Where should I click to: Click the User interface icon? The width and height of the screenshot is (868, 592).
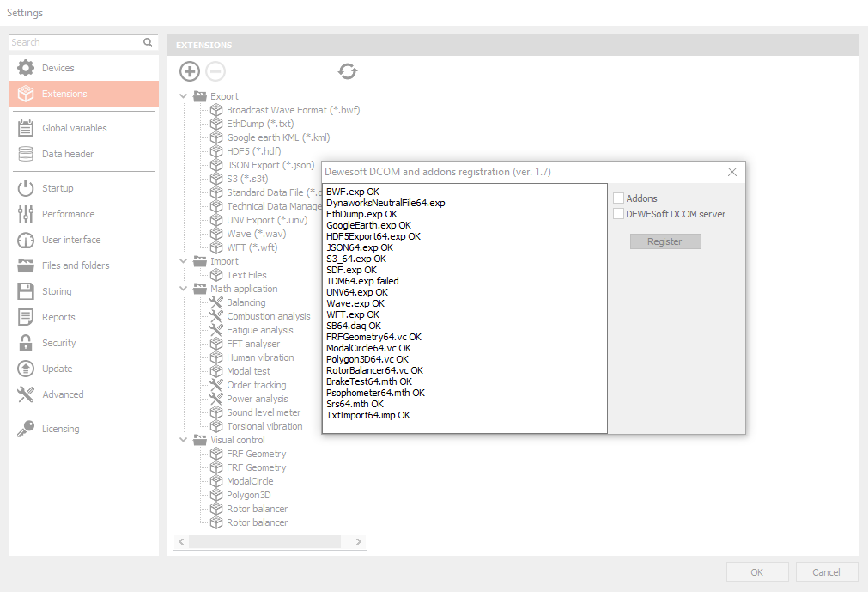(26, 240)
